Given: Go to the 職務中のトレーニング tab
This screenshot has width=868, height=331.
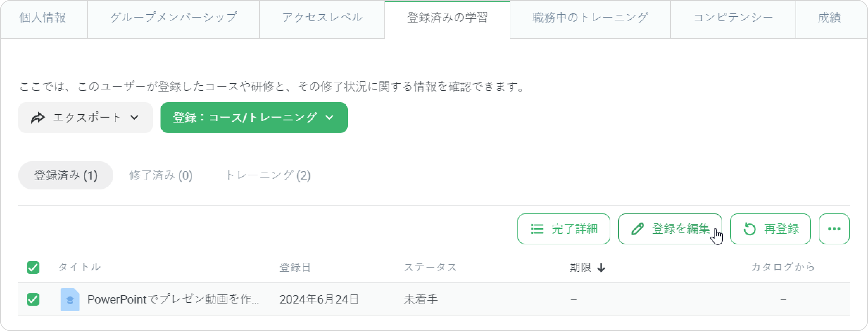Looking at the screenshot, I should [590, 18].
